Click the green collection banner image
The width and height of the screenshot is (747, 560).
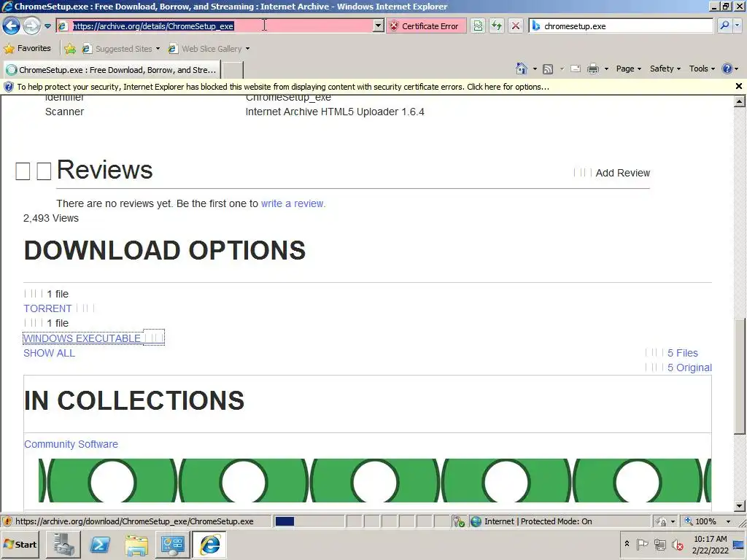374,480
